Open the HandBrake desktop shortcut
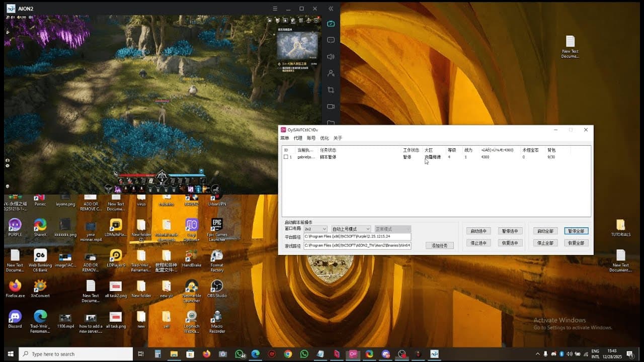Viewport: 644px width, 362px height. pos(192,258)
